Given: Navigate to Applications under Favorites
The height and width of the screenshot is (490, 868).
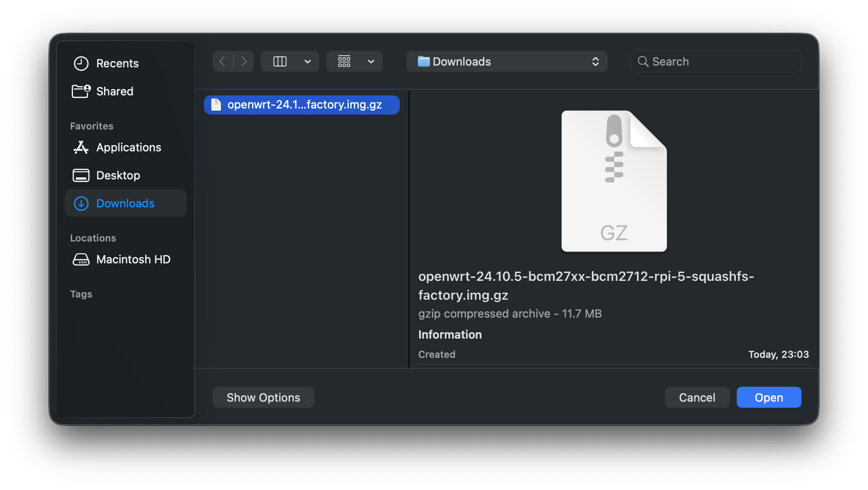Looking at the screenshot, I should point(128,147).
